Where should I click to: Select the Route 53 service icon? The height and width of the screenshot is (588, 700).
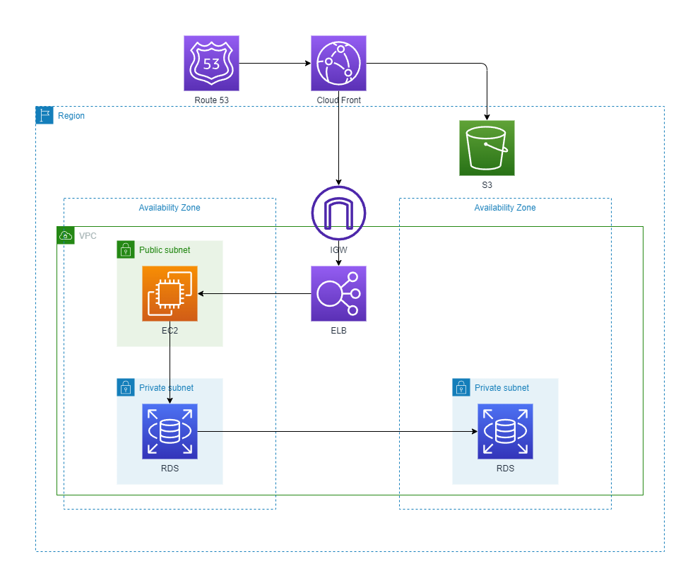[x=212, y=64]
